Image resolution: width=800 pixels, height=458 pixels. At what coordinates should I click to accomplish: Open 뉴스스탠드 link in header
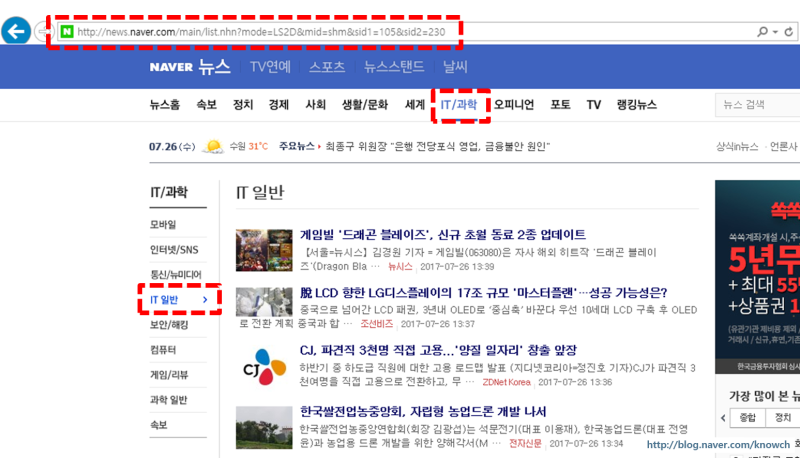click(x=394, y=67)
